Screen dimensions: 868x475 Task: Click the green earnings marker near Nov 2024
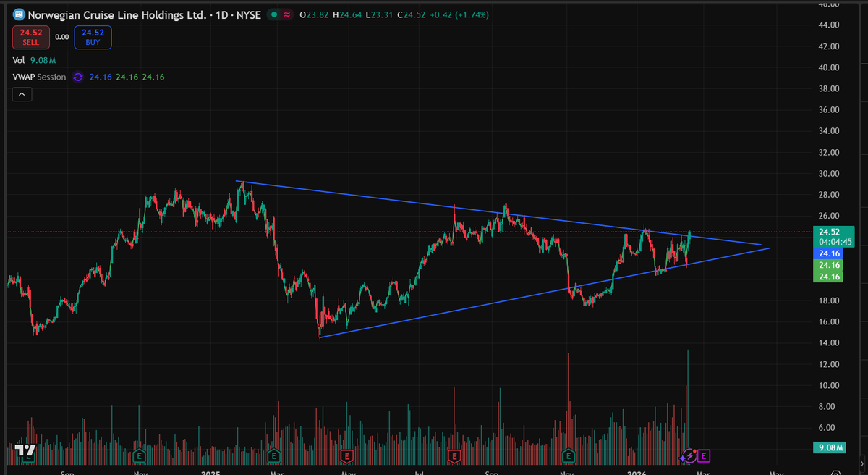pyautogui.click(x=138, y=455)
